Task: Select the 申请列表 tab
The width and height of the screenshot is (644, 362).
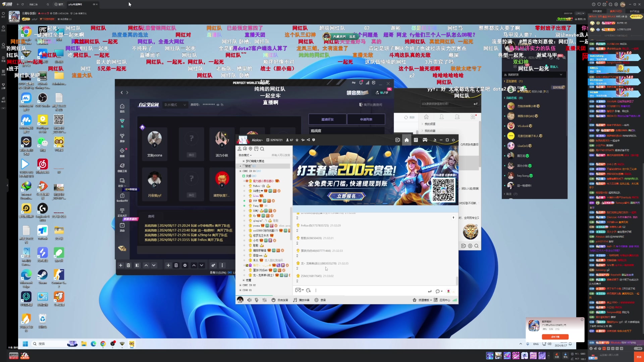Action: [366, 119]
